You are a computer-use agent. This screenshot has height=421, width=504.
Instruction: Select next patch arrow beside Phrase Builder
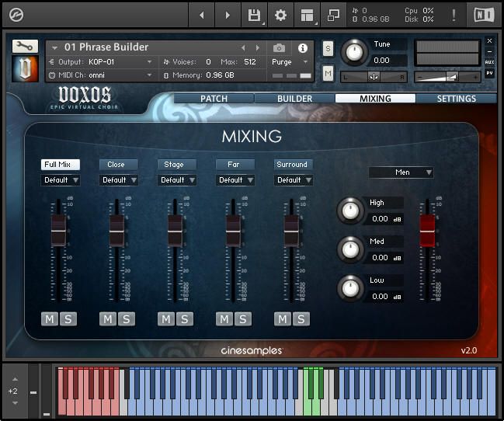tap(258, 48)
